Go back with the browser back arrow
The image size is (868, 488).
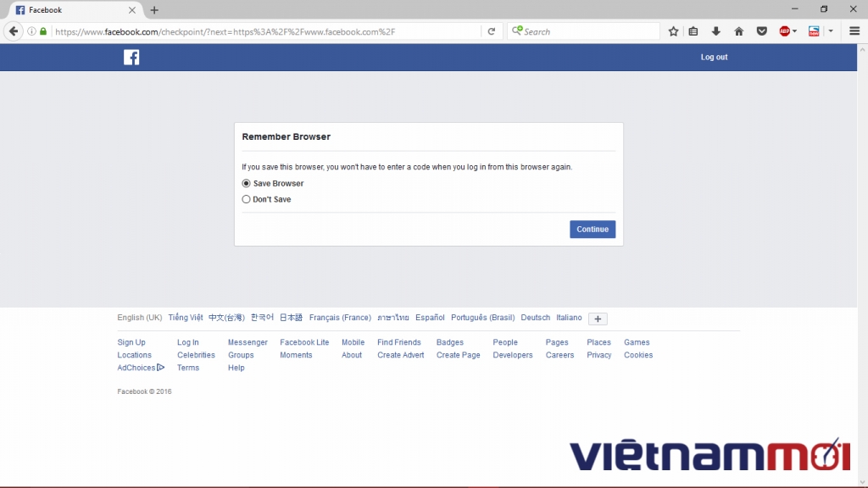tap(14, 31)
